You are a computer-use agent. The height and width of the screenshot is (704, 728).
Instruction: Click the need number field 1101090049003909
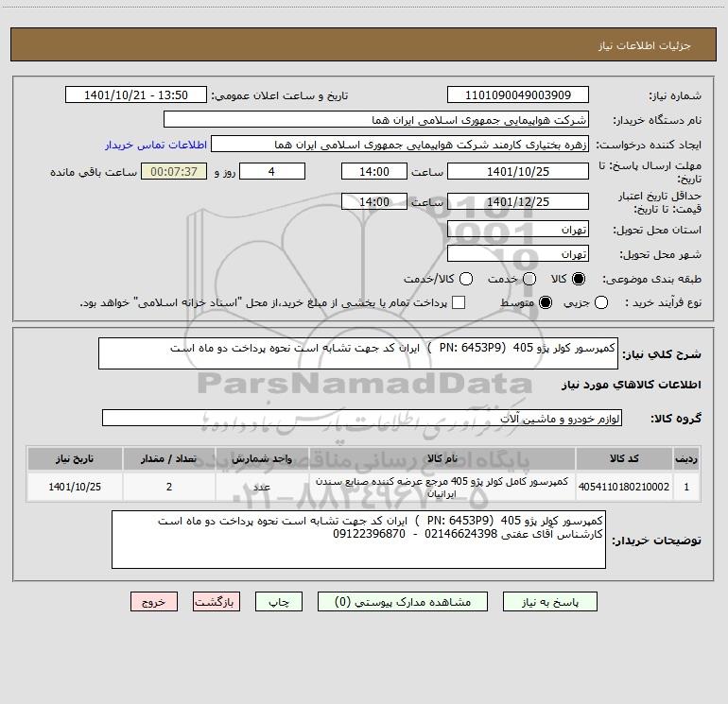pyautogui.click(x=518, y=95)
